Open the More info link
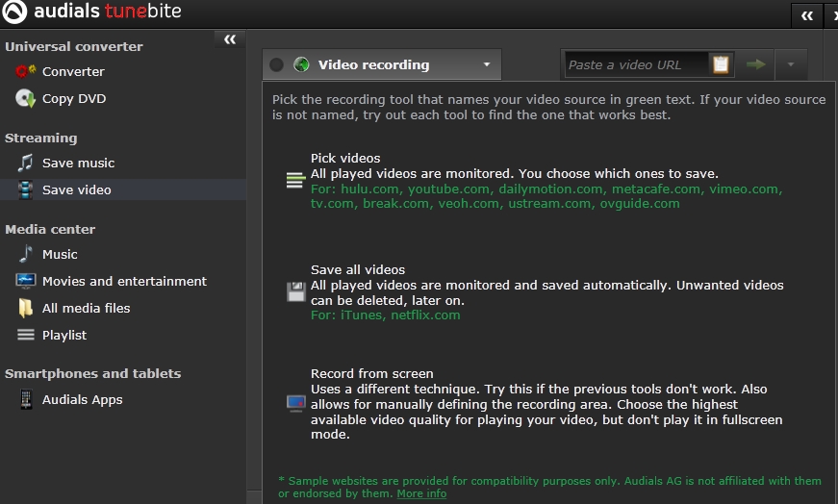 click(x=421, y=493)
